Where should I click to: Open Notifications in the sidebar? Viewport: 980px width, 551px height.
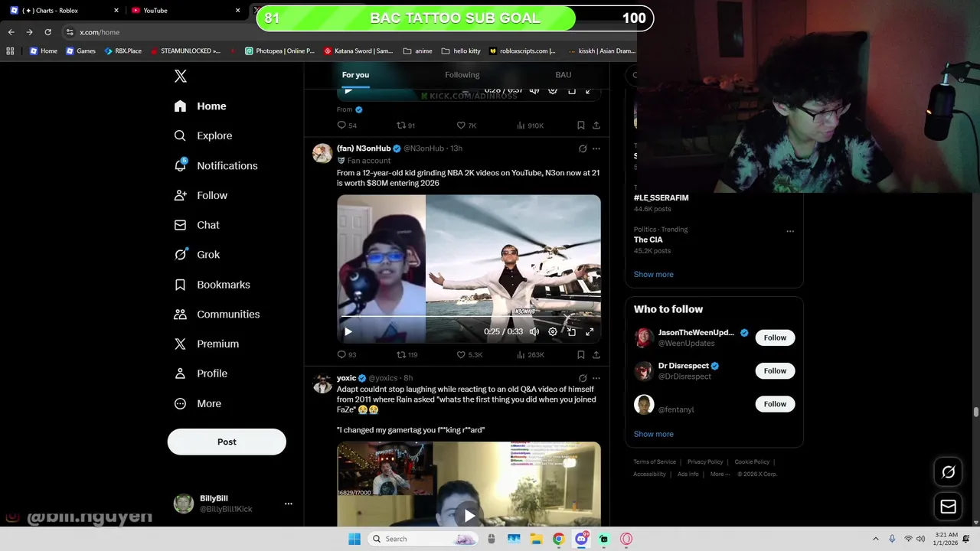pyautogui.click(x=216, y=165)
